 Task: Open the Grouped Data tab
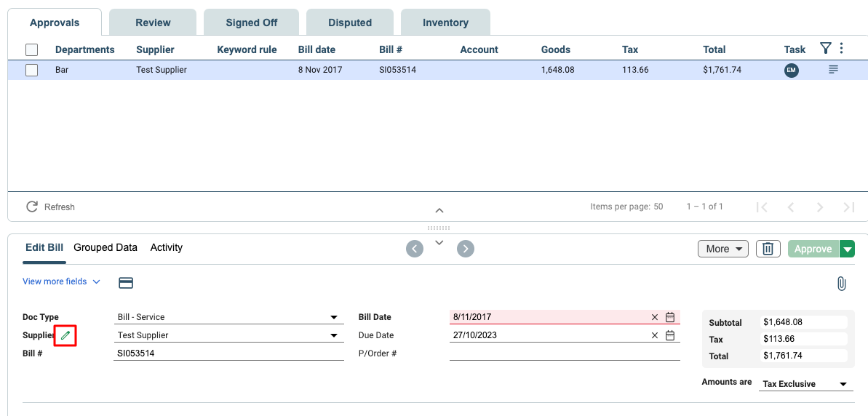(x=105, y=247)
